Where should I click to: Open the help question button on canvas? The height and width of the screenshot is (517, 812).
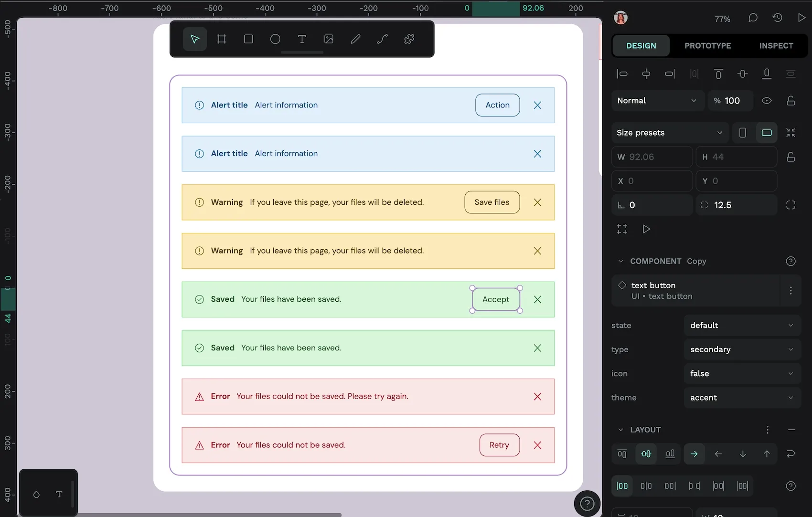587,504
